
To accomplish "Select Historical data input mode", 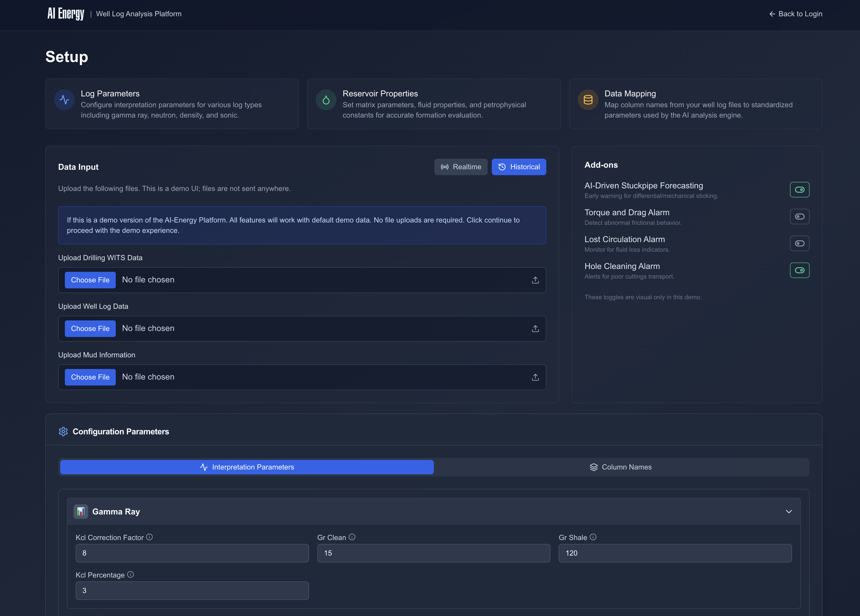I will (x=519, y=167).
